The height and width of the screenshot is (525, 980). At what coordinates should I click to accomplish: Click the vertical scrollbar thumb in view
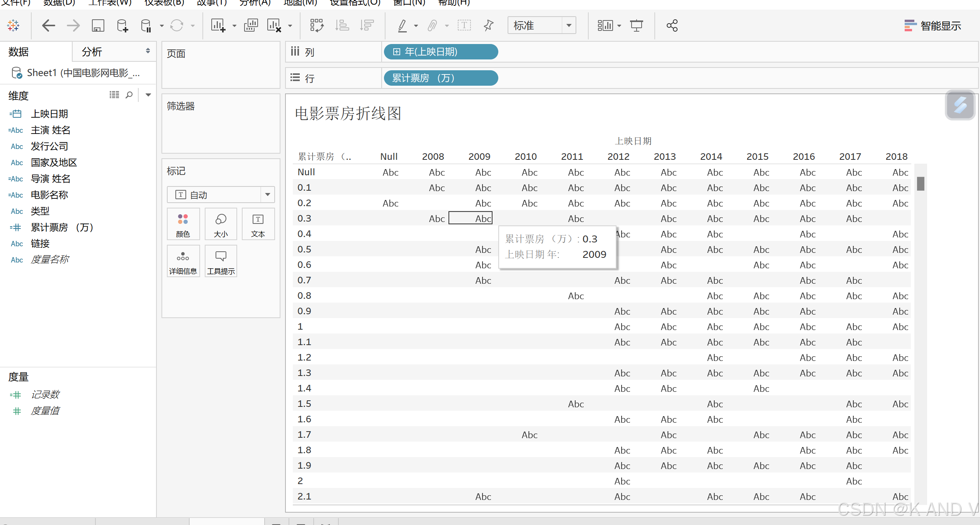(921, 183)
